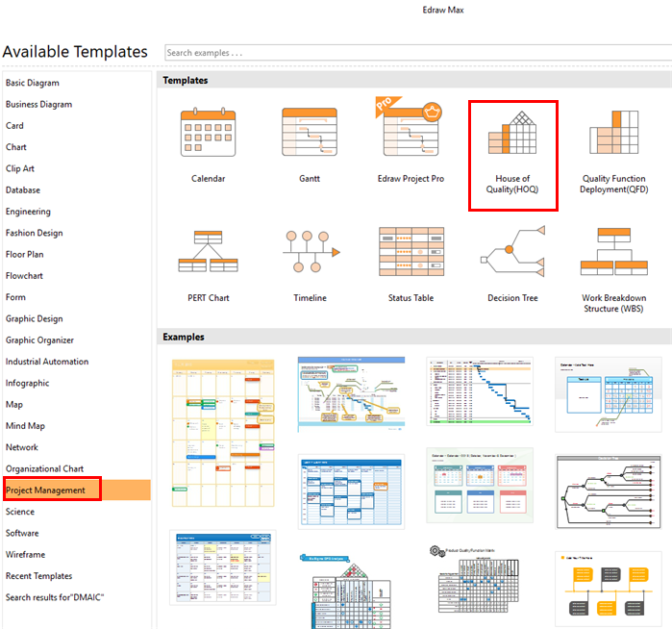This screenshot has height=629, width=672.
Task: Choose the Software category
Action: 22,533
